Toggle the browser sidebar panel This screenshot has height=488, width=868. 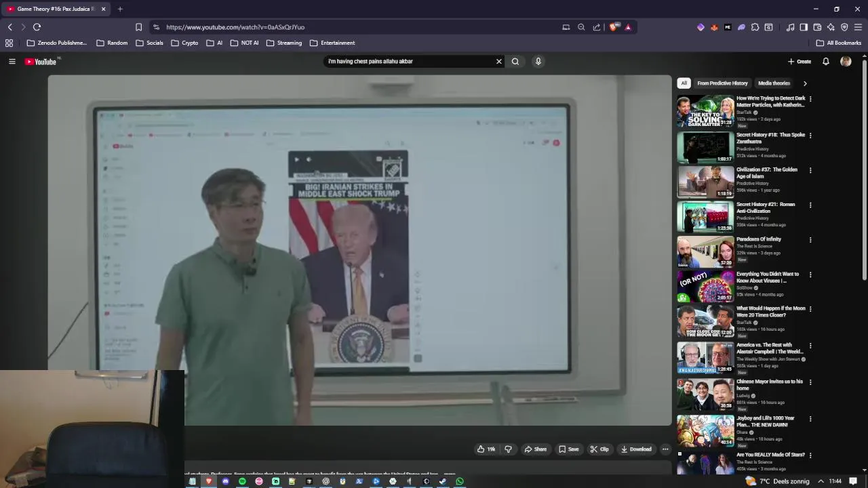[804, 27]
